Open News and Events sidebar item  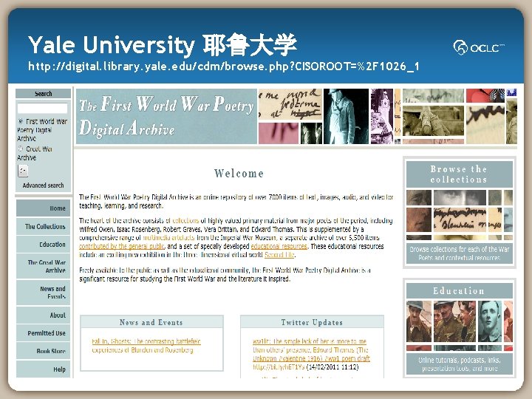pos(44,293)
